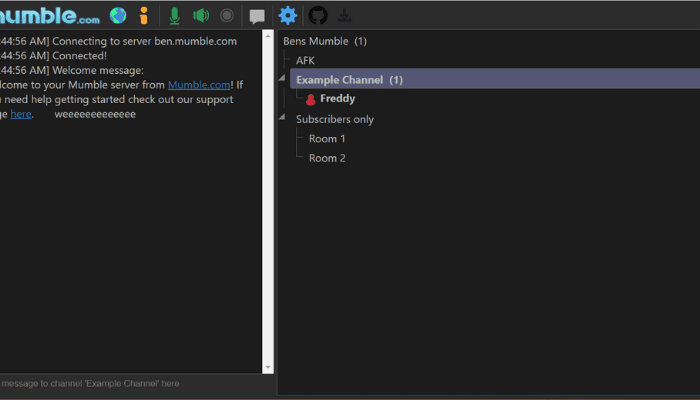Click the red user icon beside Freddy

pyautogui.click(x=311, y=100)
